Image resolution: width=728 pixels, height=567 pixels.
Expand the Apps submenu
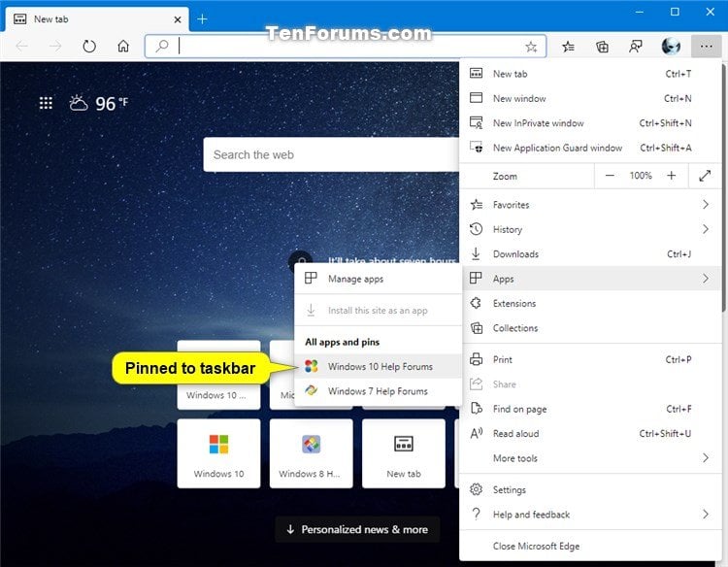(x=589, y=278)
